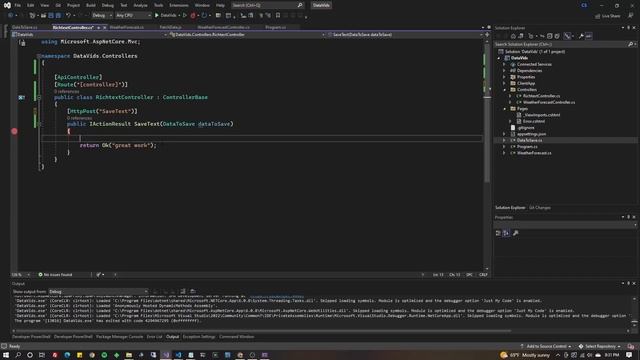This screenshot has width=640, height=360.
Task: Select RichtextController.cs in Solution Explorer
Action: [541, 96]
